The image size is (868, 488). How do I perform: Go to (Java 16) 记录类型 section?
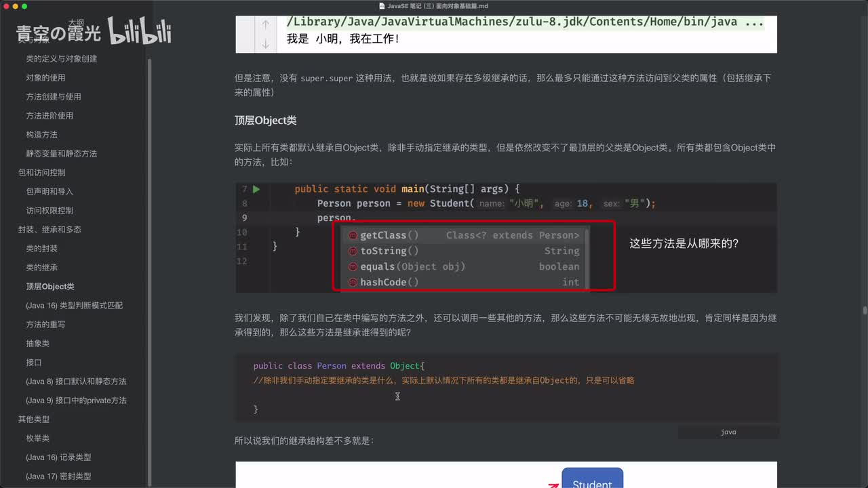point(58,457)
